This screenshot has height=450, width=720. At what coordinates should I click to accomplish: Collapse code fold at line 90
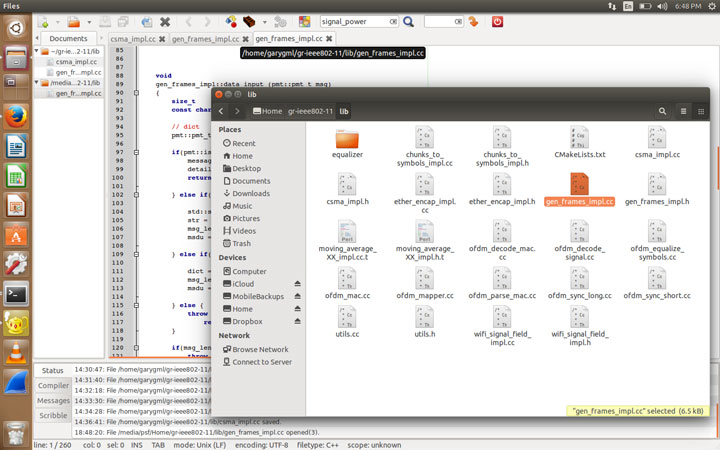pos(135,92)
